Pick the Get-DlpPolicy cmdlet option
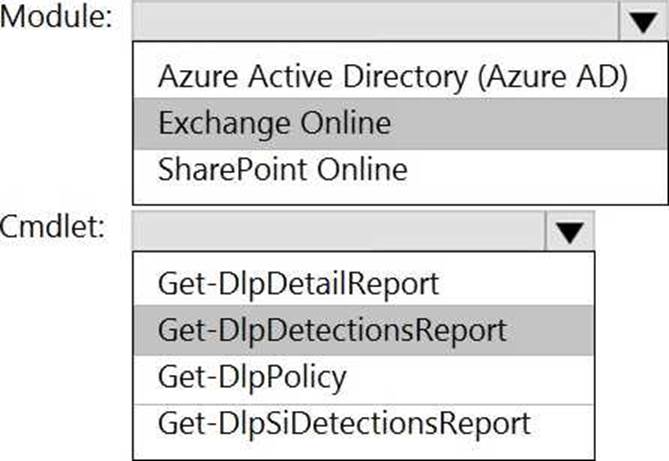 click(x=252, y=376)
